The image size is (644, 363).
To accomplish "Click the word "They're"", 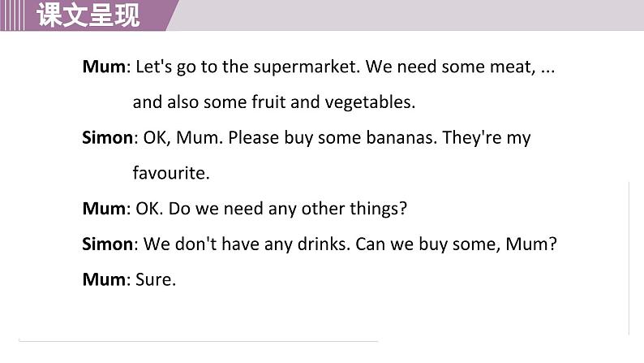I will tap(472, 138).
